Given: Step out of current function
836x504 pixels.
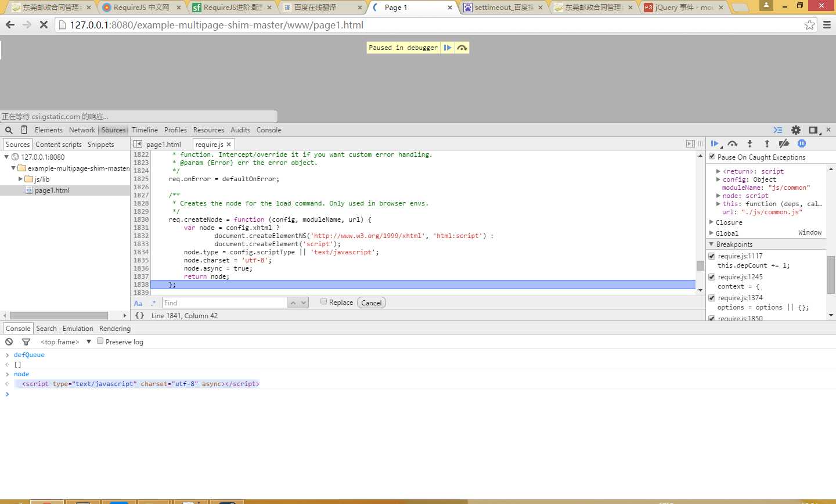Looking at the screenshot, I should [x=767, y=143].
